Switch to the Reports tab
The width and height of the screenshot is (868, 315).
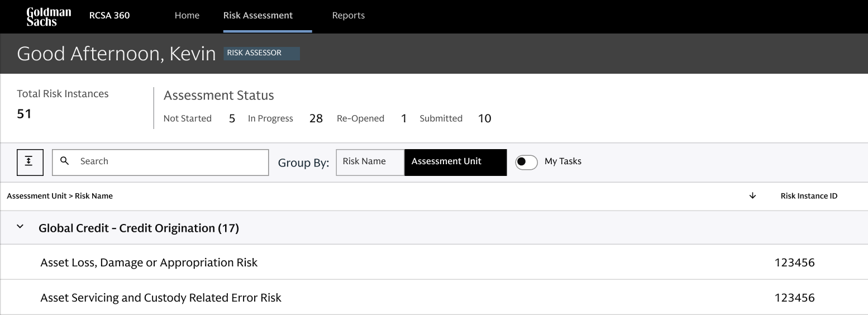349,16
